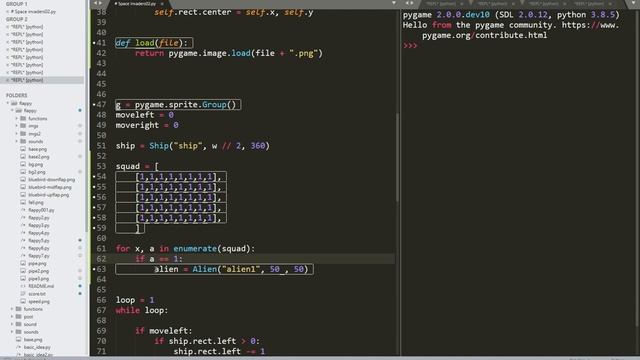Open the left pane tab list dropdown
Screen dimensions: 640x360
click(393, 3)
